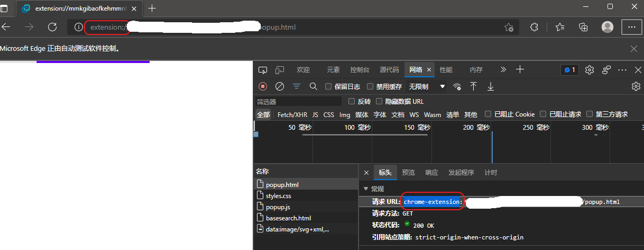Open the 计时 detail tab

click(x=491, y=173)
